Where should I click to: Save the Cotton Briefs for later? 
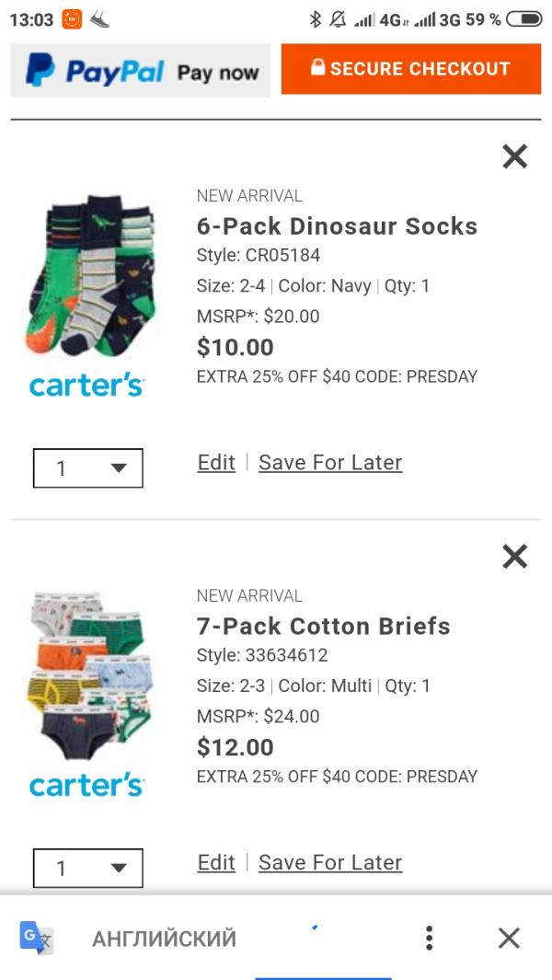(x=330, y=862)
